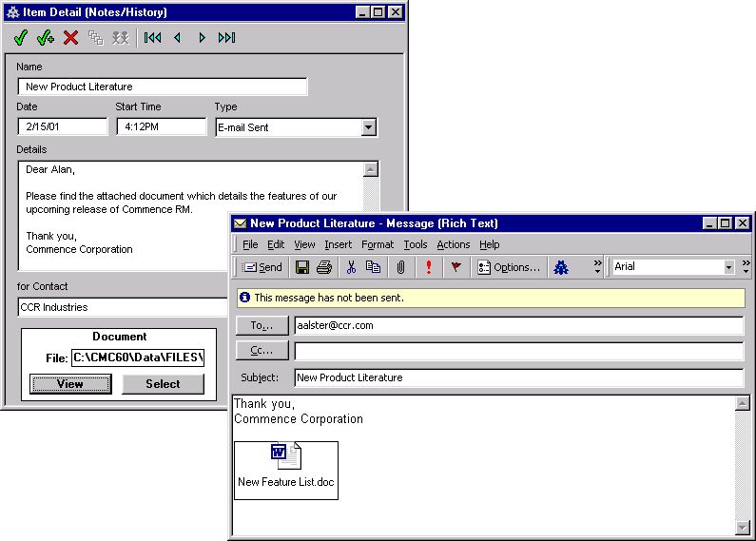
Task: Open the Actions menu
Action: point(453,244)
